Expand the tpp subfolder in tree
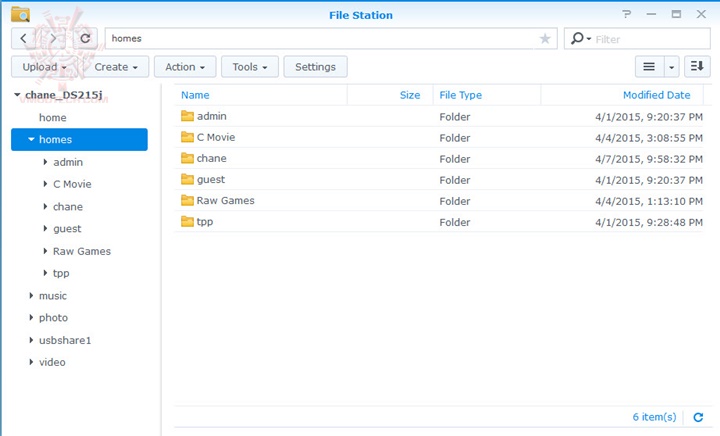The image size is (720, 436). click(x=45, y=273)
